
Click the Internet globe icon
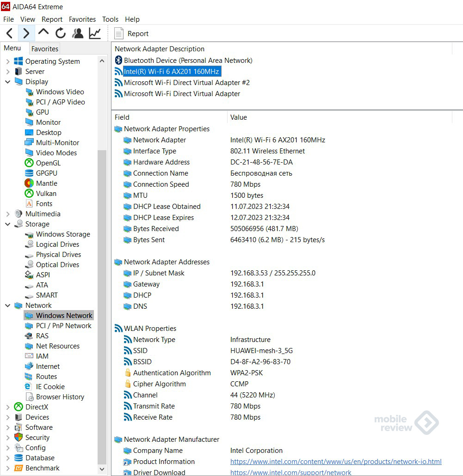[29, 366]
